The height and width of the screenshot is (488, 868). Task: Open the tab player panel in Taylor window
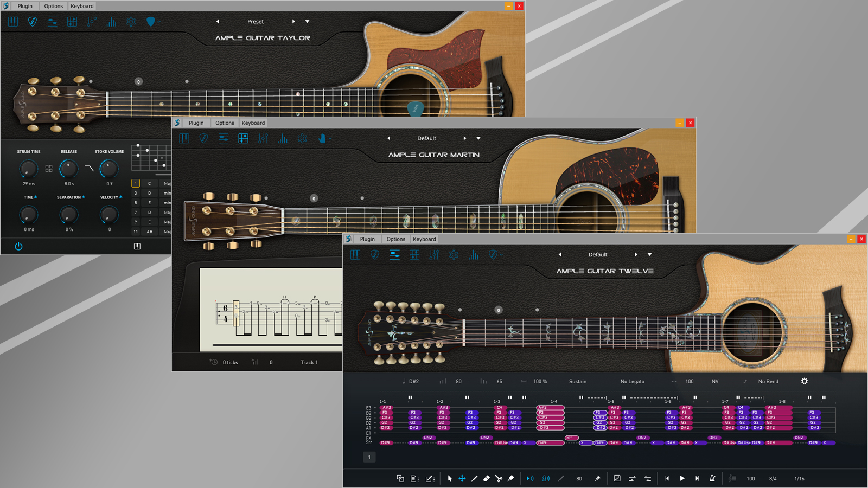72,22
